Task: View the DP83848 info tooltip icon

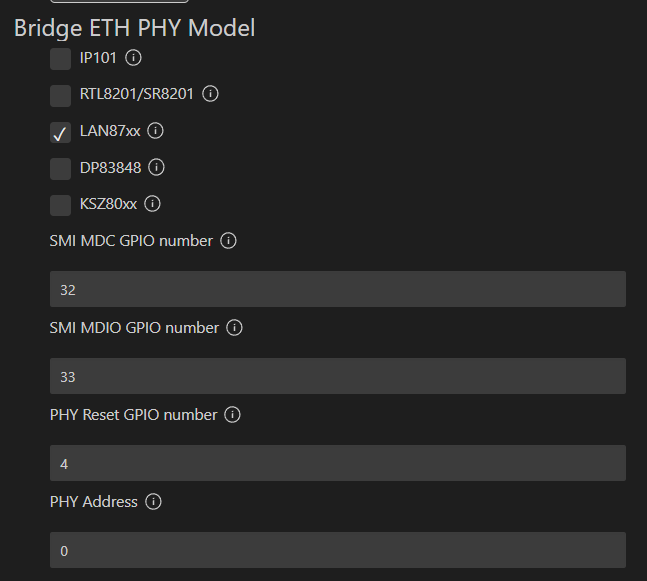Action: tap(156, 167)
